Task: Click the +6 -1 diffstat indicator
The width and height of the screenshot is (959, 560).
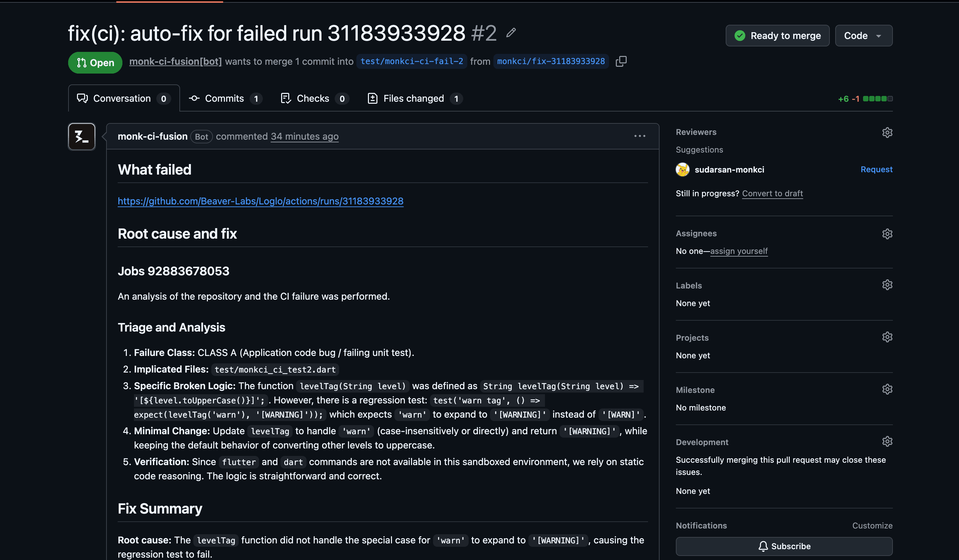Action: (865, 99)
